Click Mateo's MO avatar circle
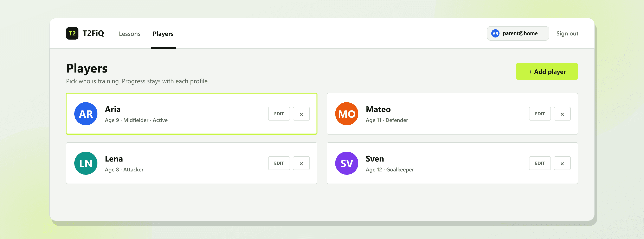 pyautogui.click(x=347, y=114)
